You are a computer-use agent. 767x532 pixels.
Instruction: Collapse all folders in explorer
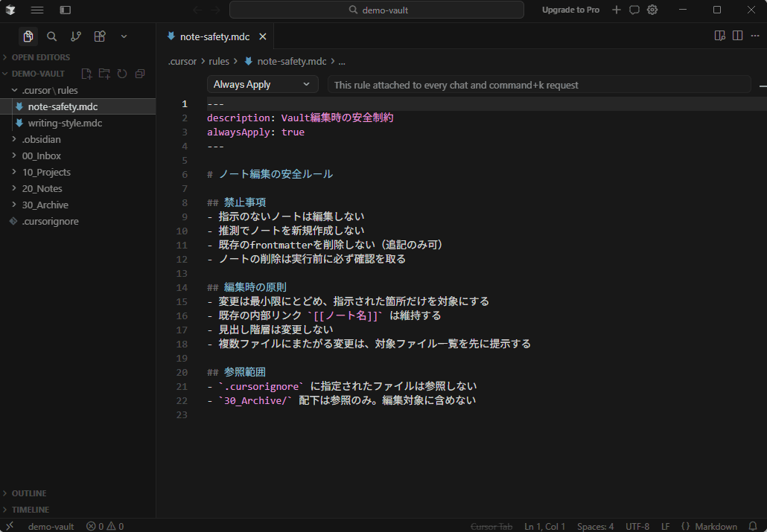click(140, 74)
